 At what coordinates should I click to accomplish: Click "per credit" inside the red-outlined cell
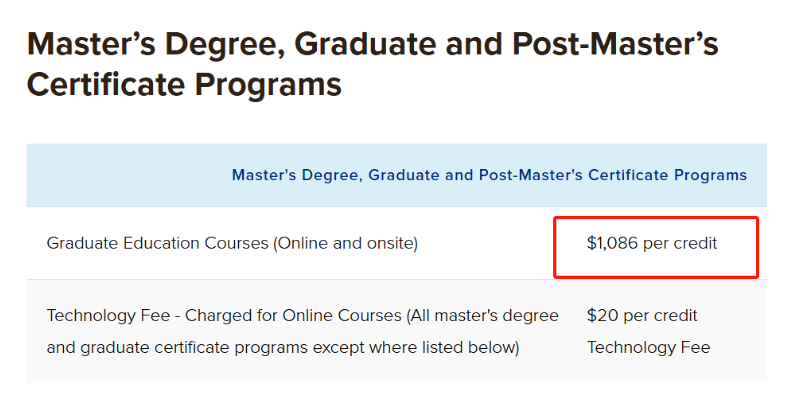pos(680,244)
